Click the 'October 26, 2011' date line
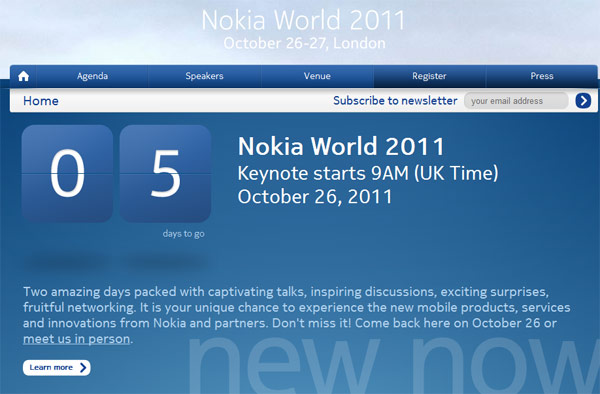This screenshot has height=394, width=600. click(x=315, y=197)
